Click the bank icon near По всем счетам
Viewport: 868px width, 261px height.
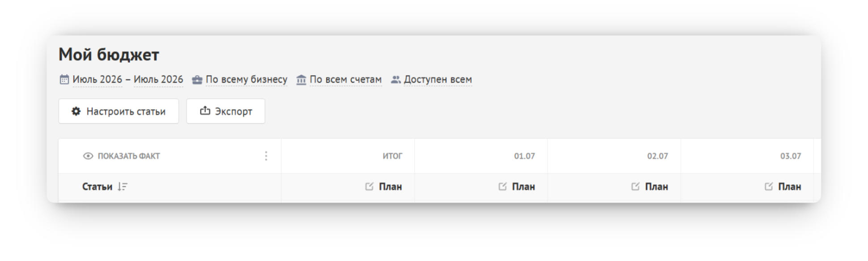(302, 80)
